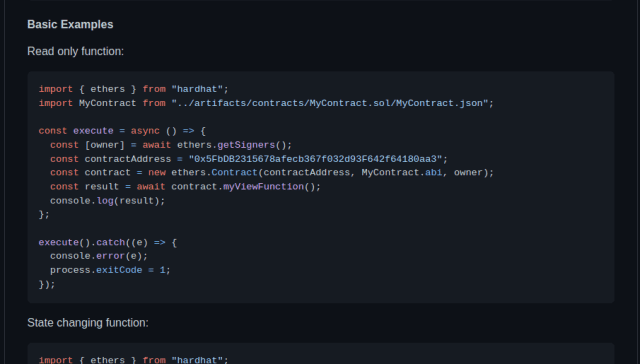This screenshot has width=640, height=364.
Task: Click the "State changing function:" paragraph
Action: tap(88, 323)
